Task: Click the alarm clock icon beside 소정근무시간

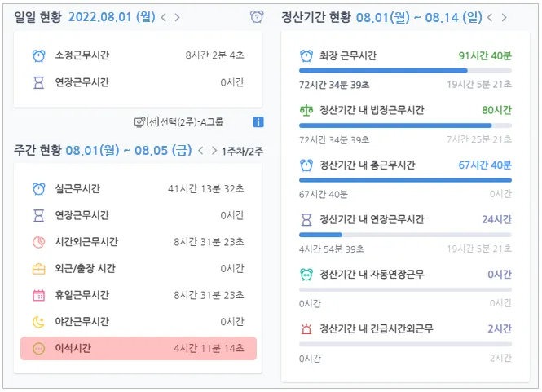Action: (x=38, y=55)
